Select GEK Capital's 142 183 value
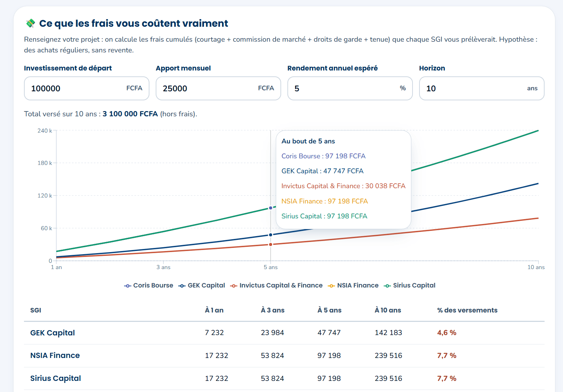 point(389,333)
